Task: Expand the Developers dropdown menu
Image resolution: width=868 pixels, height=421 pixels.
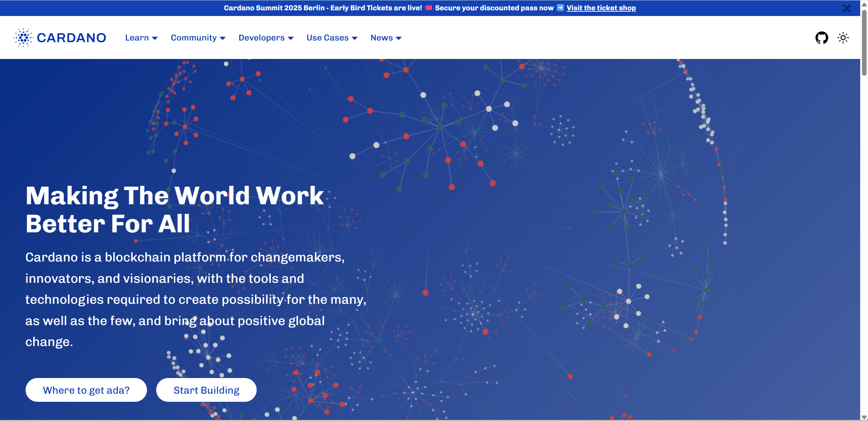Action: point(266,38)
